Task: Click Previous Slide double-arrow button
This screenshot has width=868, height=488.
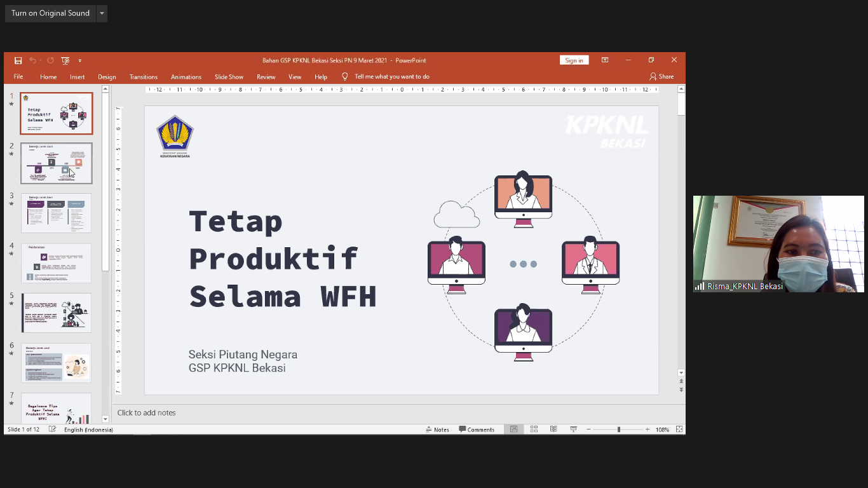Action: (681, 381)
